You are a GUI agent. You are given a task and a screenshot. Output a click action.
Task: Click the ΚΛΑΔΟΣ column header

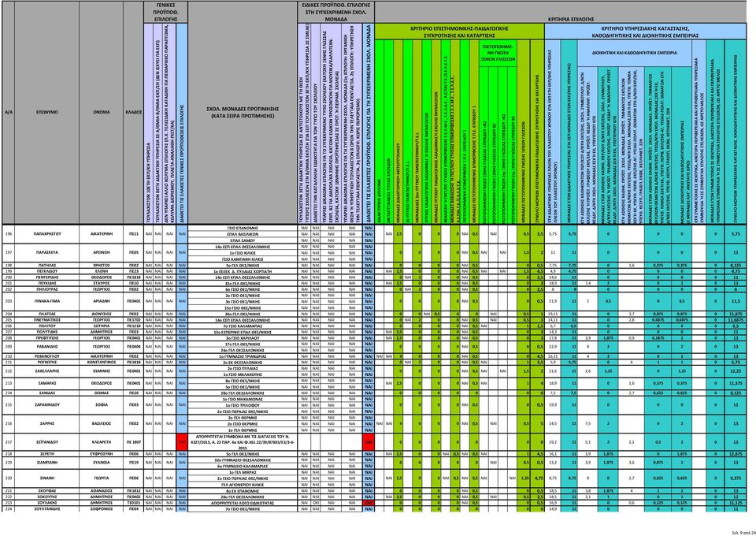pos(134,112)
